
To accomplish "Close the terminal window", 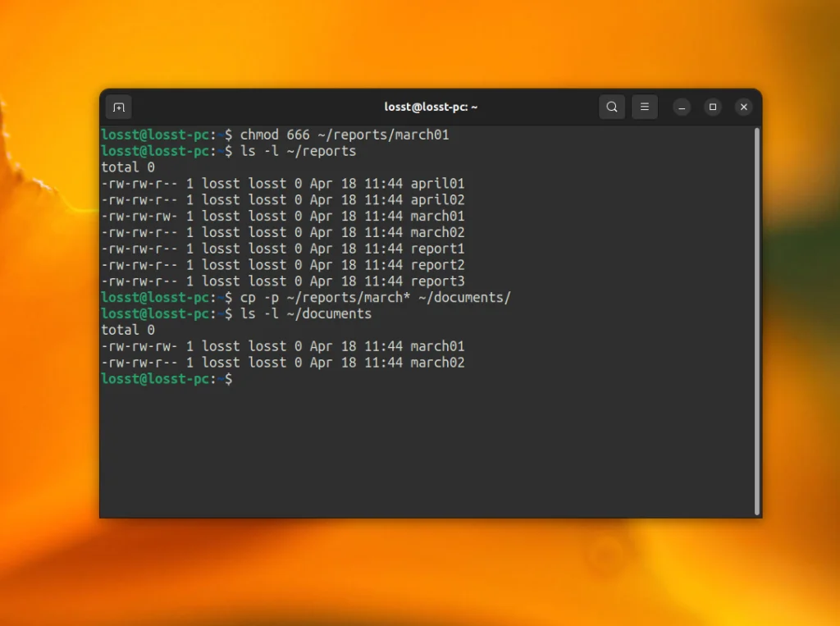I will click(743, 107).
